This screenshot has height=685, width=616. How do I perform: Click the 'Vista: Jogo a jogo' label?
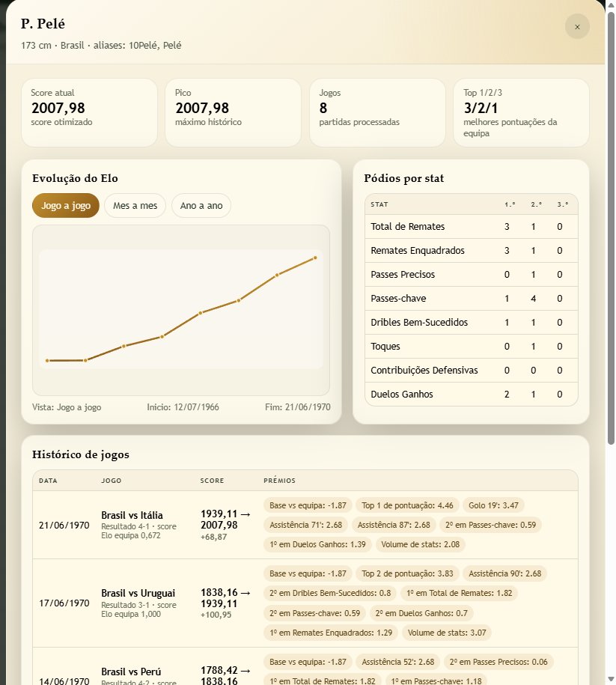tap(67, 407)
